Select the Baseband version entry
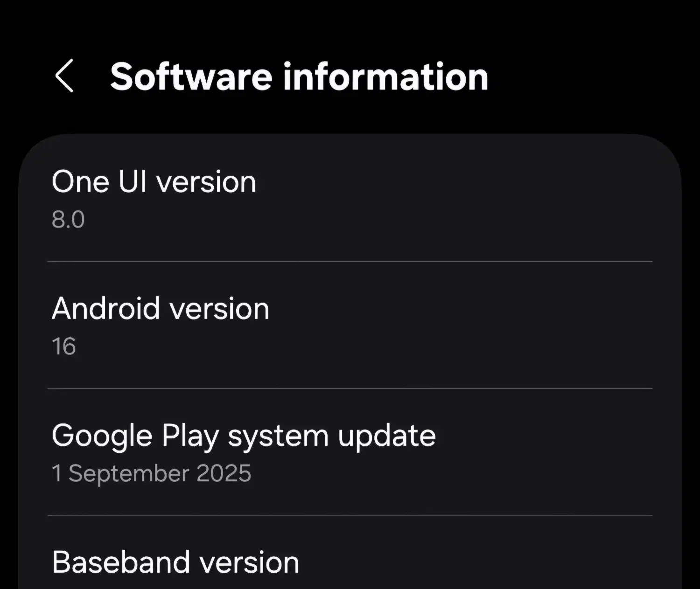 (175, 562)
